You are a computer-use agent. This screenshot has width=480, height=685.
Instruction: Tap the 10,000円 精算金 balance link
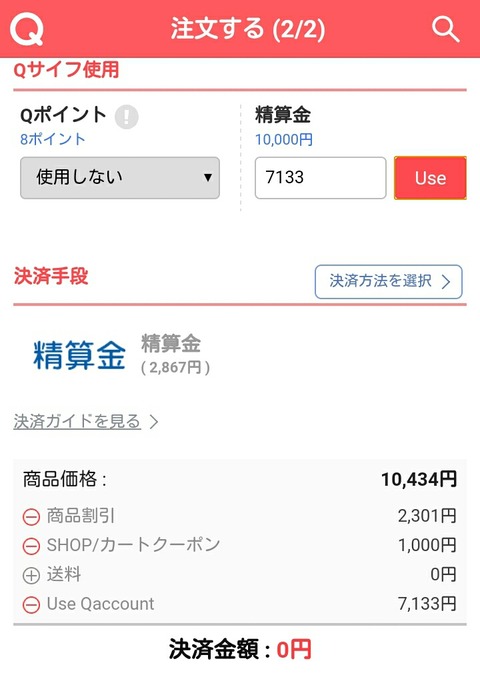coord(284,140)
